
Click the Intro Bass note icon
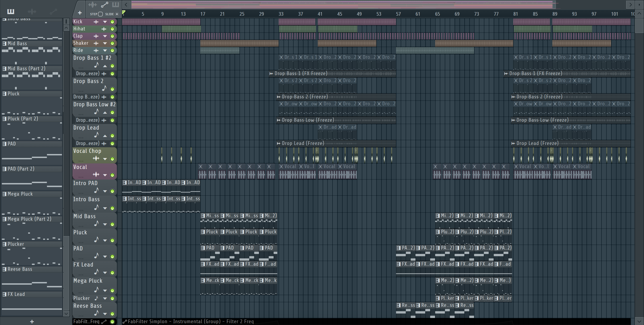[97, 207]
